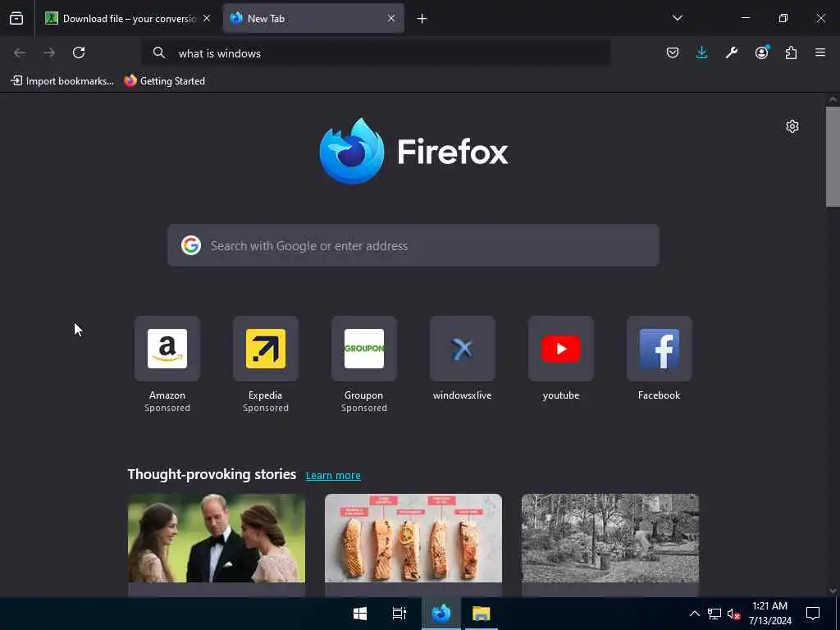Click the Firefox taskbar icon
The image size is (840, 630).
[x=441, y=614]
